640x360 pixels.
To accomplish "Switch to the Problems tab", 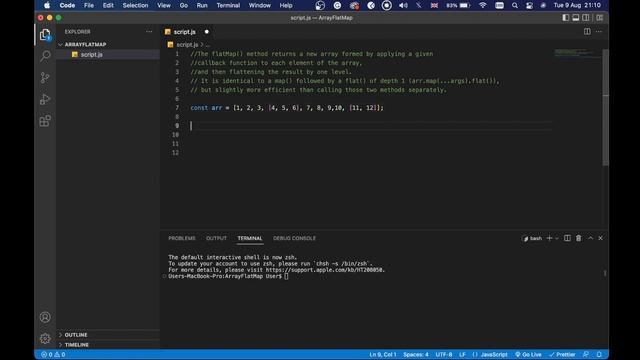I will [182, 238].
